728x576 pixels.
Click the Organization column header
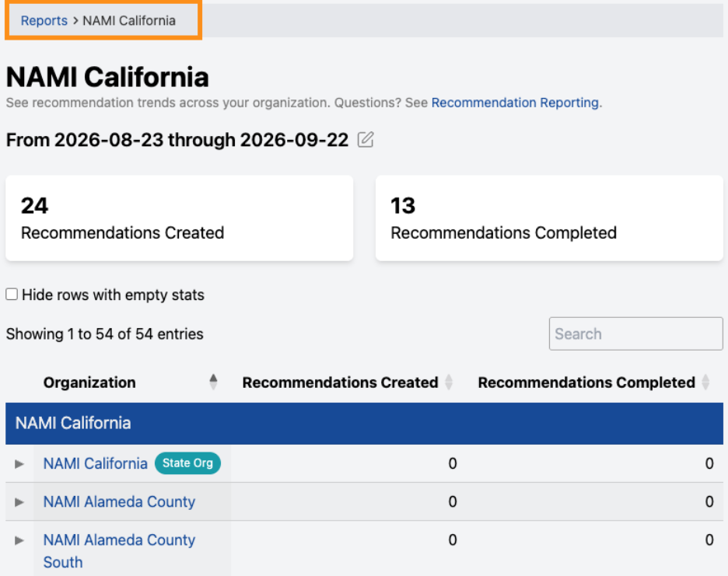[89, 382]
